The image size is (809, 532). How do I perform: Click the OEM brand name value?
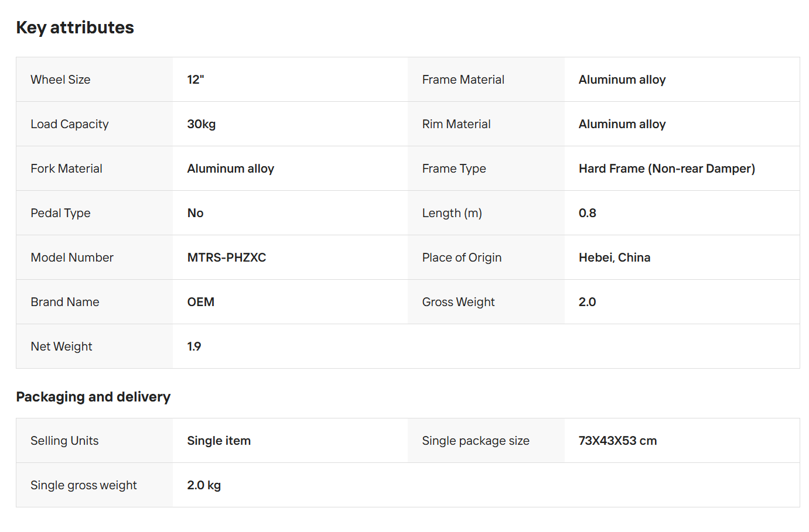201,302
